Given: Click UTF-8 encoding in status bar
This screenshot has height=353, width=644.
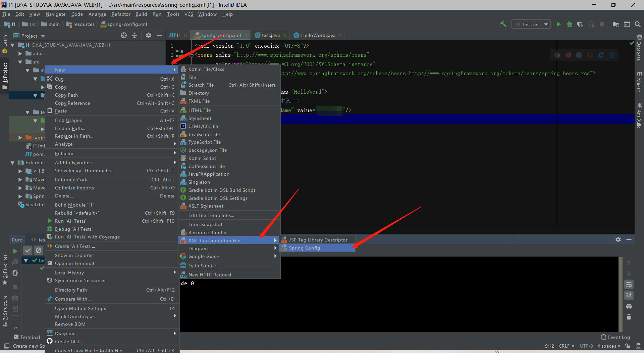Looking at the screenshot, I should [586, 346].
